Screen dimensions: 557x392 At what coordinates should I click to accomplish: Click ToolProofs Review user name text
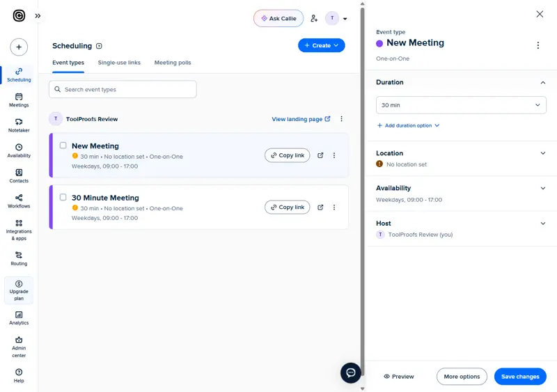pyautogui.click(x=92, y=119)
